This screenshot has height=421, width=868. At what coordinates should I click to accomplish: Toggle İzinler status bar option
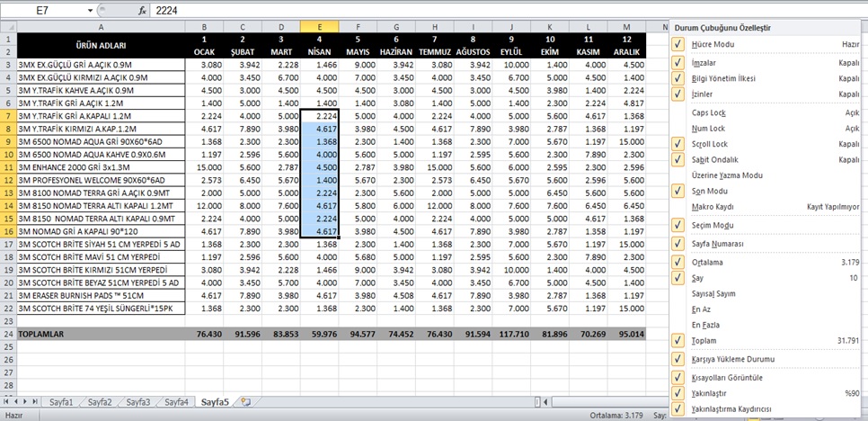coord(766,94)
